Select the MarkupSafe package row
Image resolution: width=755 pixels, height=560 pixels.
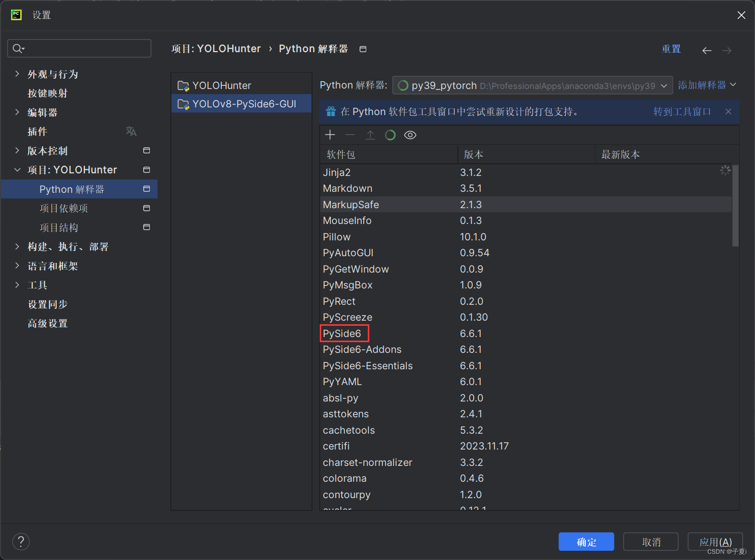[526, 205]
